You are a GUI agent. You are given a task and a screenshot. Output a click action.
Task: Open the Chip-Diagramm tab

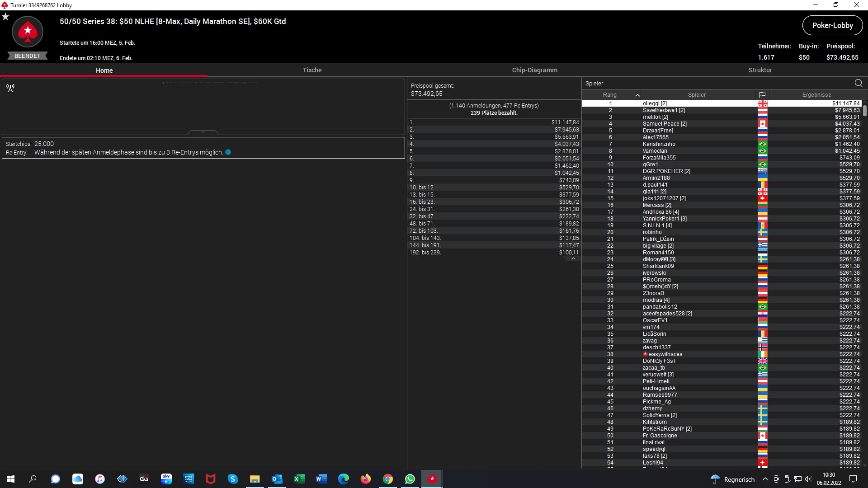coord(534,70)
